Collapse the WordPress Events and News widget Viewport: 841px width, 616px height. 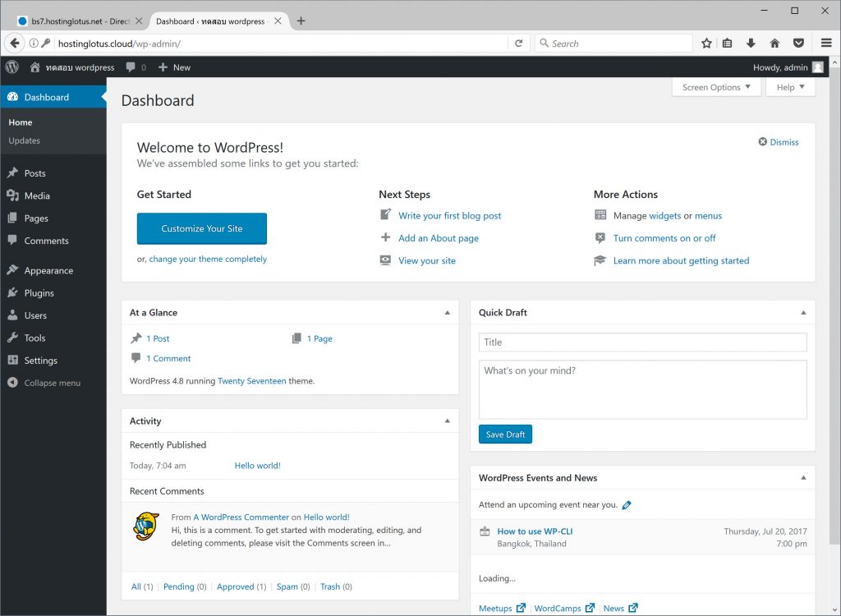803,478
